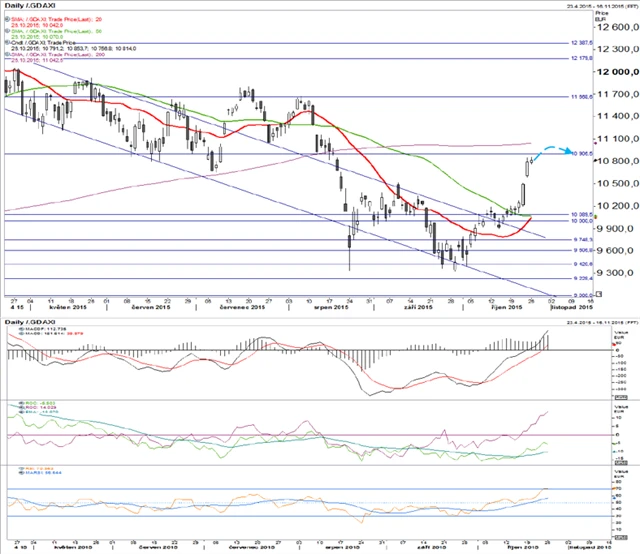This screenshot has height=554, width=640.
Task: Click 'červenec 2015' month label on upper axis
Action: click(242, 307)
